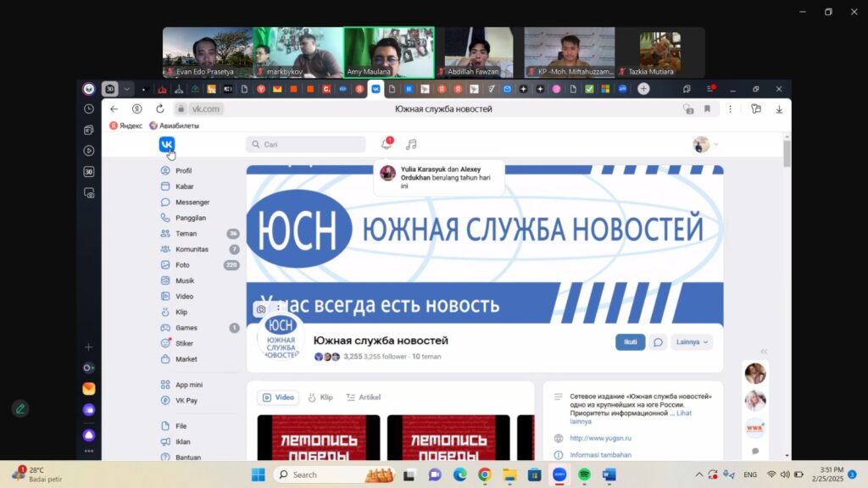Click the vk.com address bar
This screenshot has height=488, width=868.
(205, 109)
